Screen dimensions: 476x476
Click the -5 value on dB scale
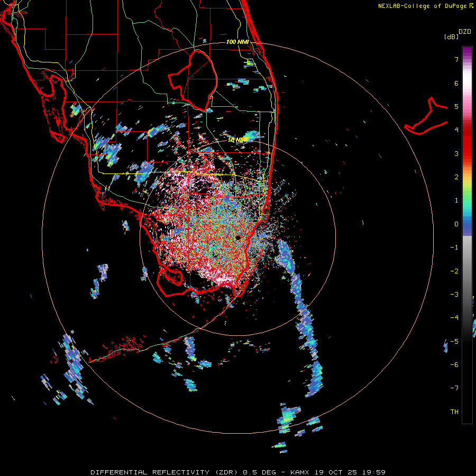click(x=454, y=342)
